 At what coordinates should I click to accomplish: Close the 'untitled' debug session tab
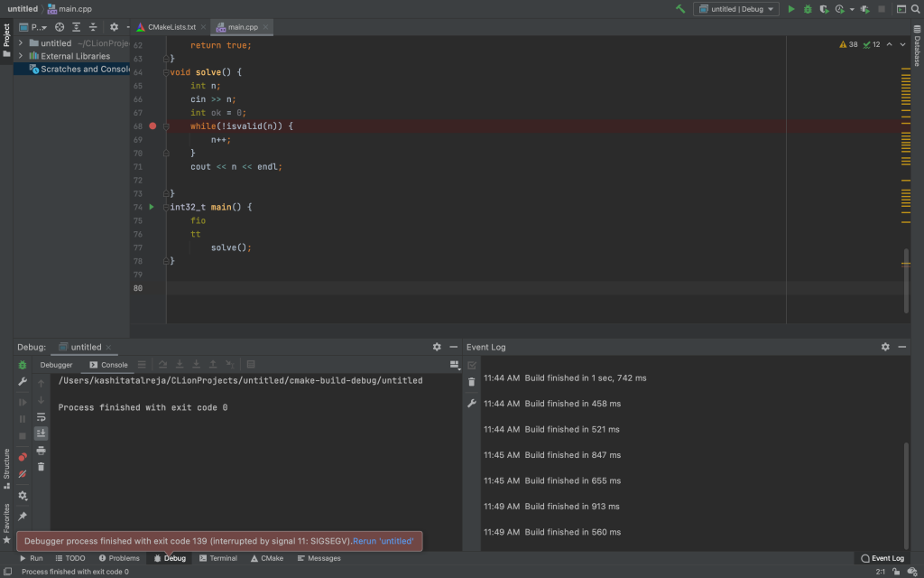click(x=108, y=348)
